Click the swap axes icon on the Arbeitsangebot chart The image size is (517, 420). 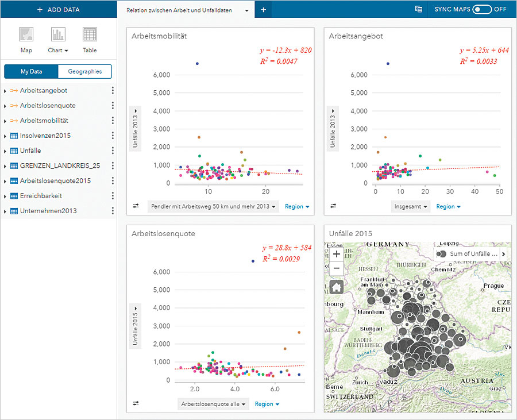click(332, 206)
